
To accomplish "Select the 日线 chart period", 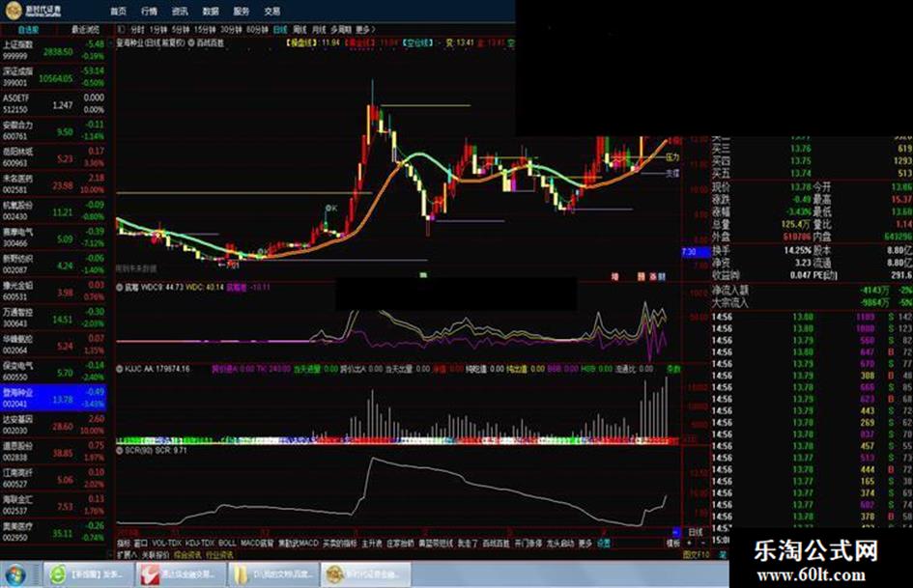I will tap(280, 30).
